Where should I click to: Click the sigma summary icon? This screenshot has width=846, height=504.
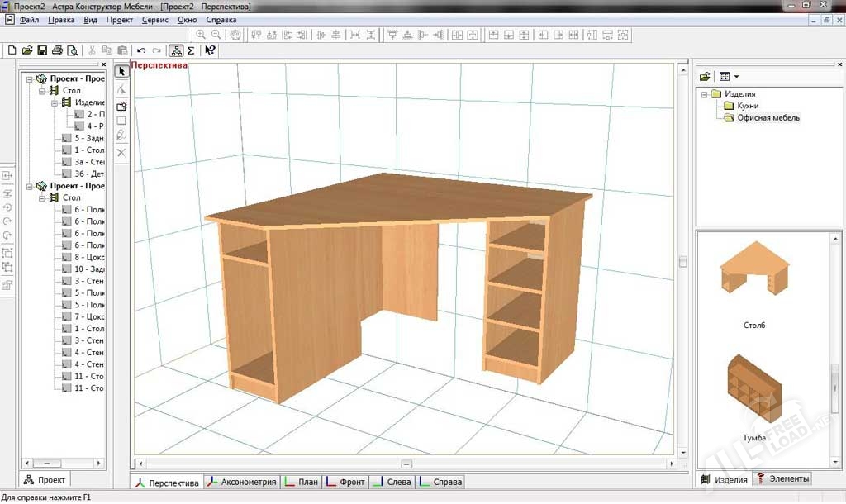click(191, 50)
